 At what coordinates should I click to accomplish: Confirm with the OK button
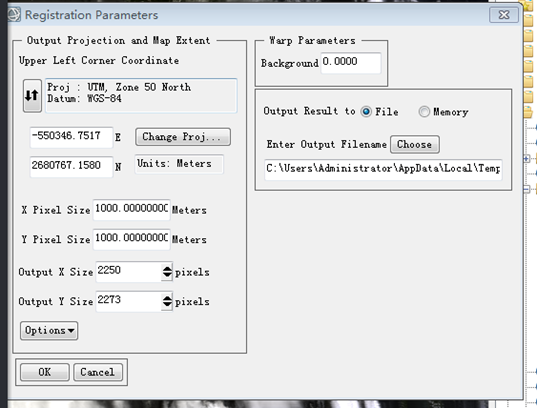pyautogui.click(x=45, y=372)
